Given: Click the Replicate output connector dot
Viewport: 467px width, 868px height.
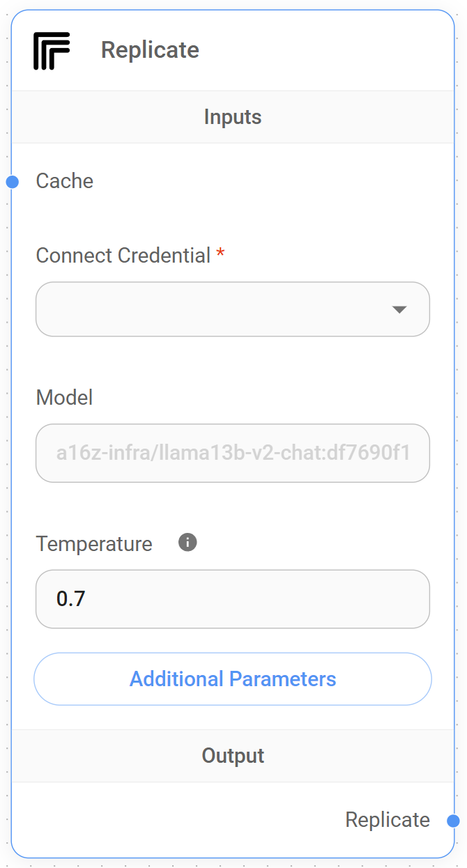Looking at the screenshot, I should click(x=453, y=821).
